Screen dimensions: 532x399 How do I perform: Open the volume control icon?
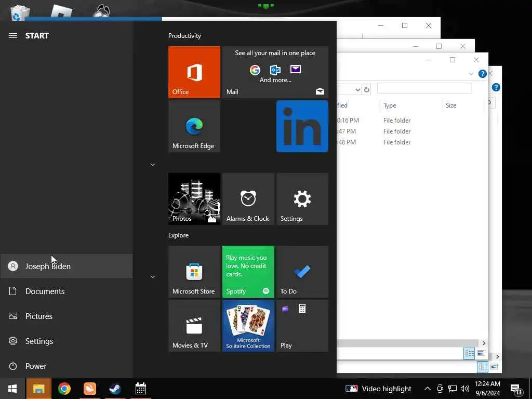465,389
